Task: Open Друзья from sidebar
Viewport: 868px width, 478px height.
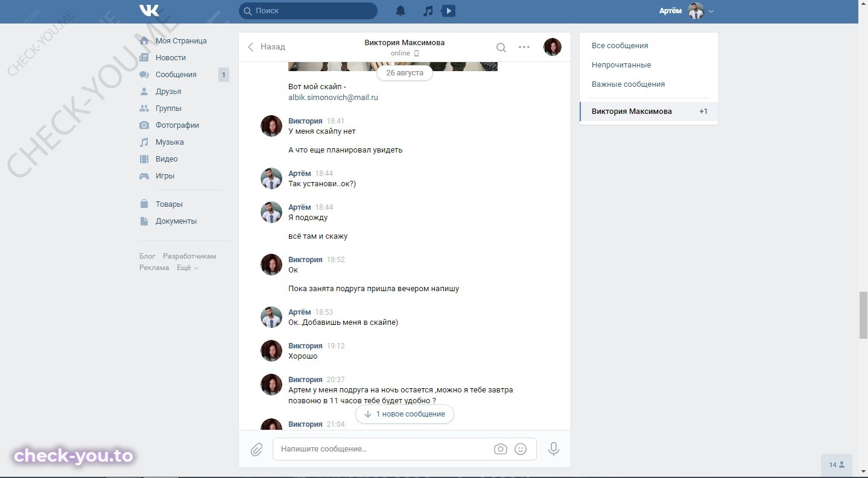Action: point(168,92)
